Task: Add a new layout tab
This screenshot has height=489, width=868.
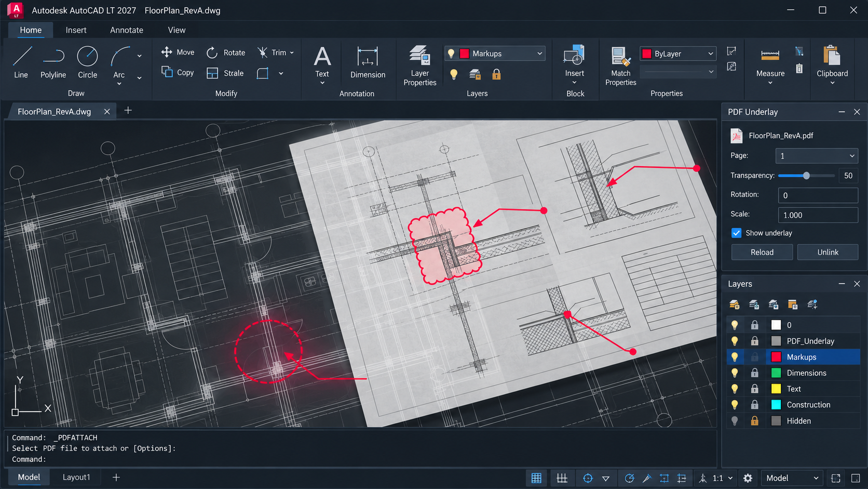Action: (116, 477)
